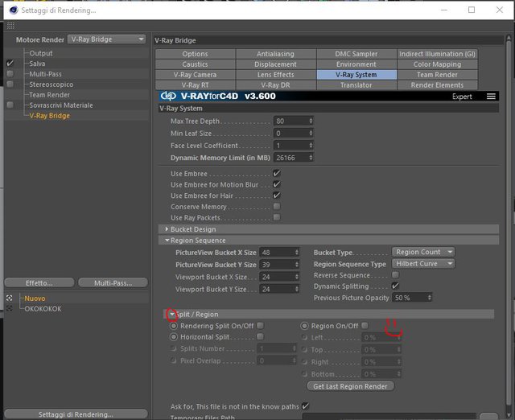The image size is (515, 420).
Task: Select Team Render in left tree
Action: [50, 95]
